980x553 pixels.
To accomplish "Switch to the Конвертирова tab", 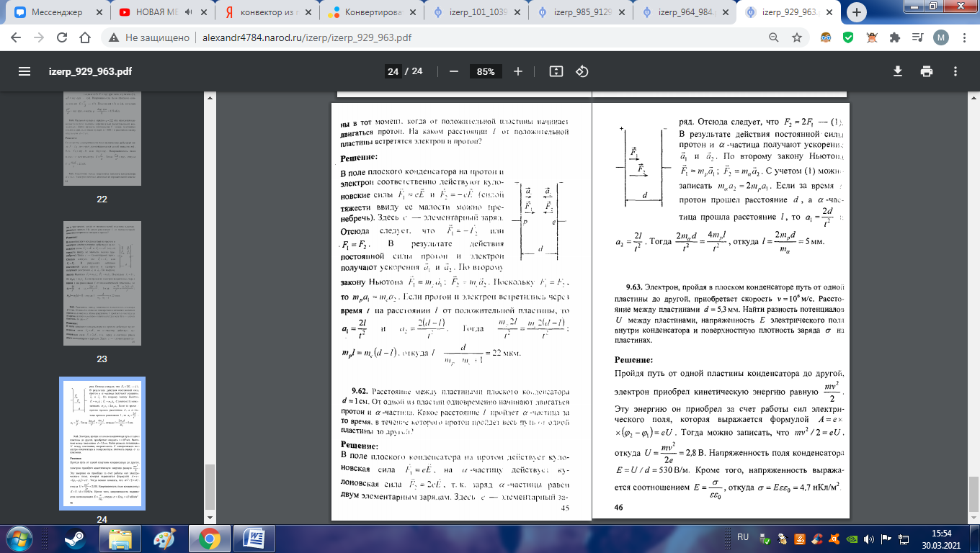I will tap(370, 12).
